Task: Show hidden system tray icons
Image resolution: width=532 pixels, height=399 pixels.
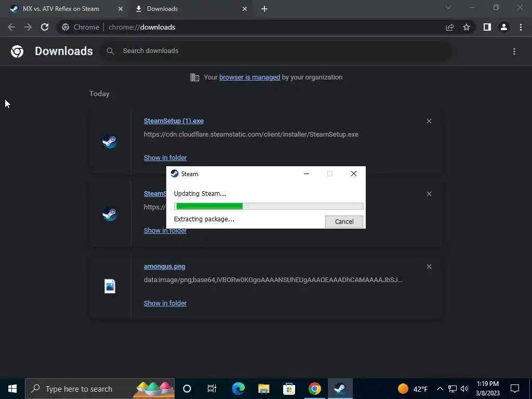Action: pyautogui.click(x=440, y=389)
